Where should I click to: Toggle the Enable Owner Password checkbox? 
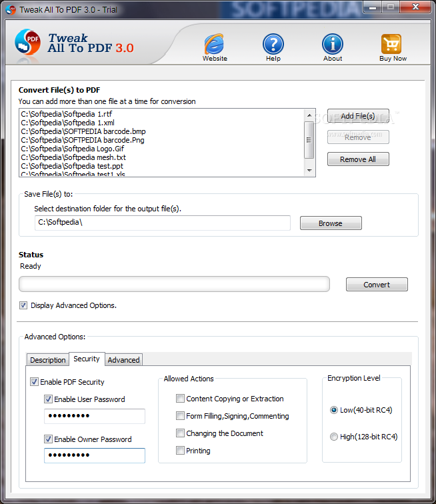[x=48, y=439]
